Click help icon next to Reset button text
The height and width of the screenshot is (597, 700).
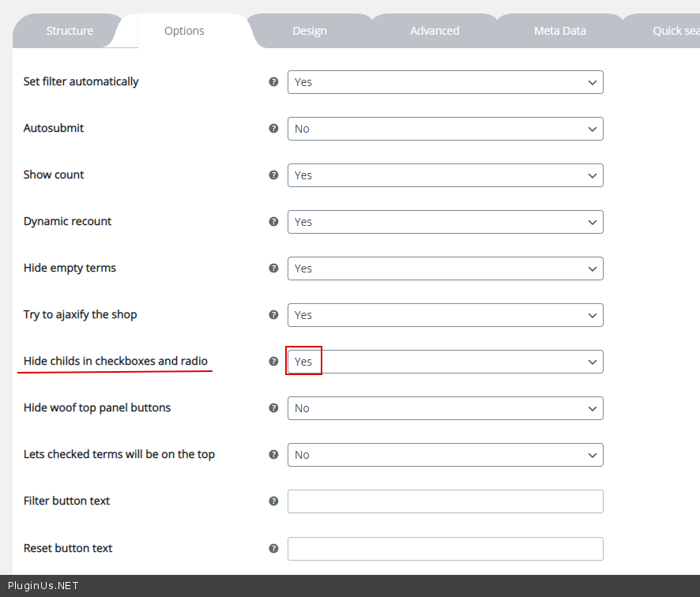[x=273, y=548]
